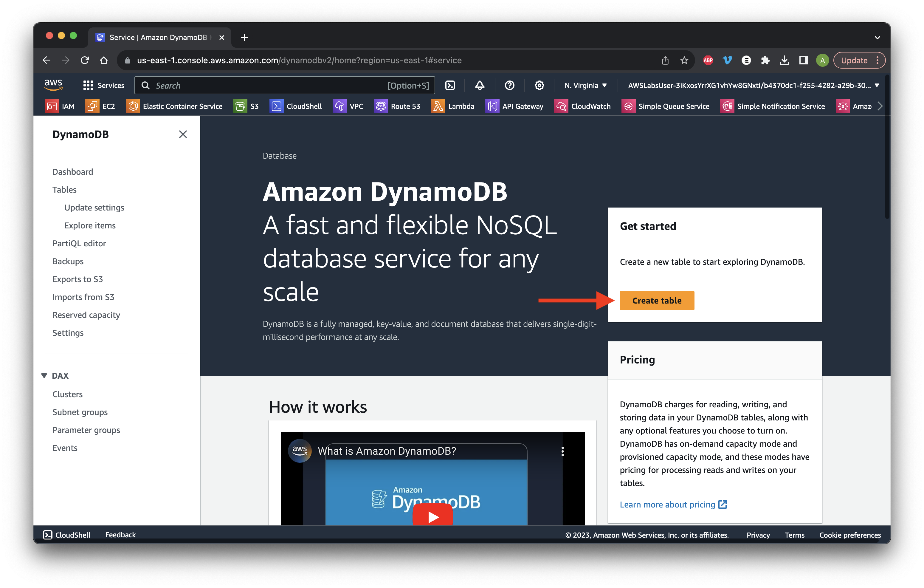This screenshot has height=588, width=924.
Task: Open Route 53 shortcut
Action: [x=397, y=106]
